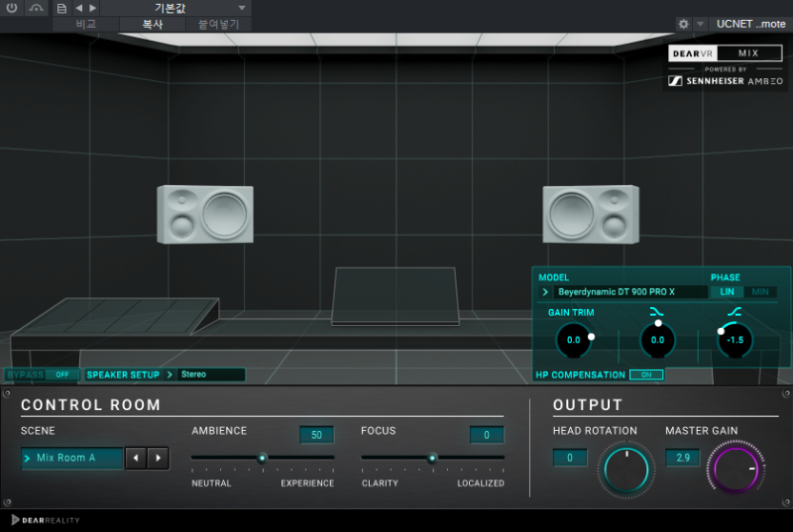793x532 pixels.
Task: Click the MASTER GAIN value 2.9
Action: [x=683, y=458]
